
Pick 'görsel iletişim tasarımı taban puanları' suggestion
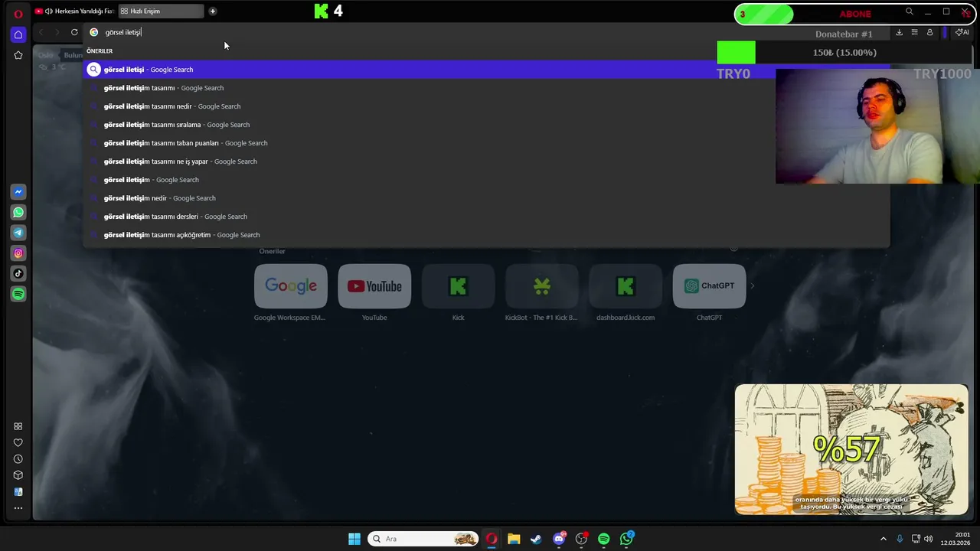(486, 143)
